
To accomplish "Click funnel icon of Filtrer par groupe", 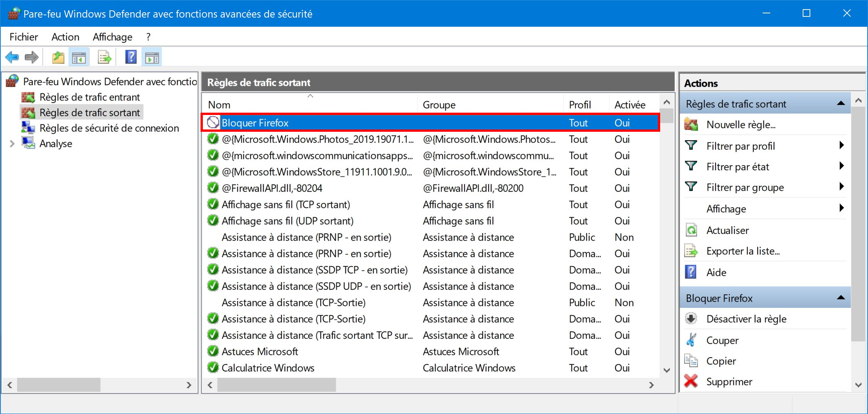I will tap(691, 187).
